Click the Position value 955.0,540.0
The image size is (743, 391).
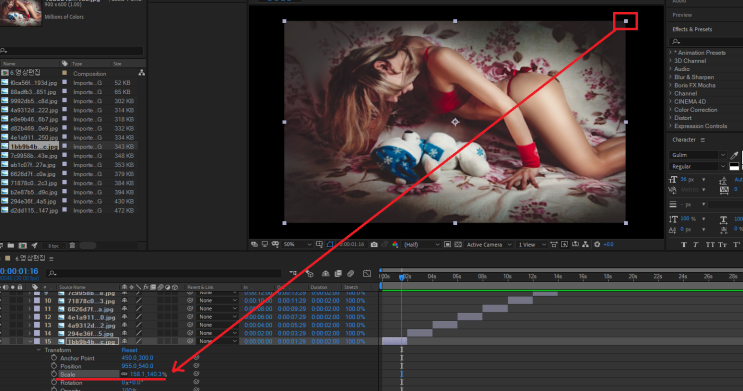pyautogui.click(x=137, y=366)
